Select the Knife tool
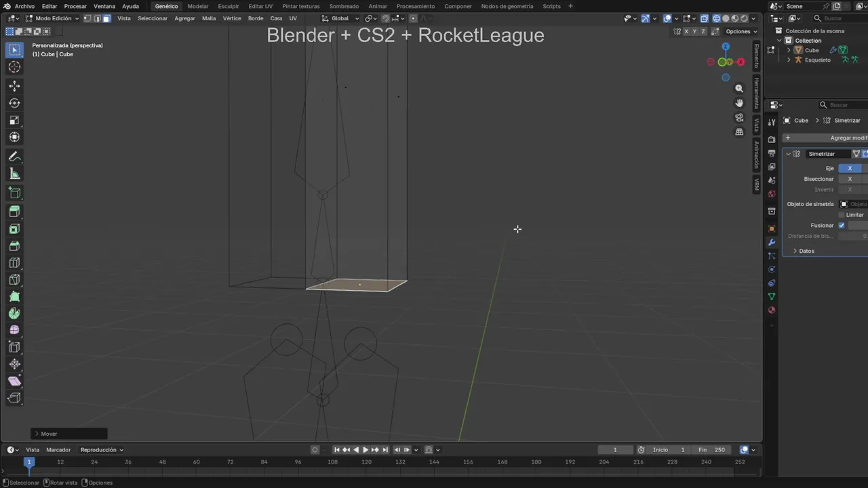 coord(14,279)
